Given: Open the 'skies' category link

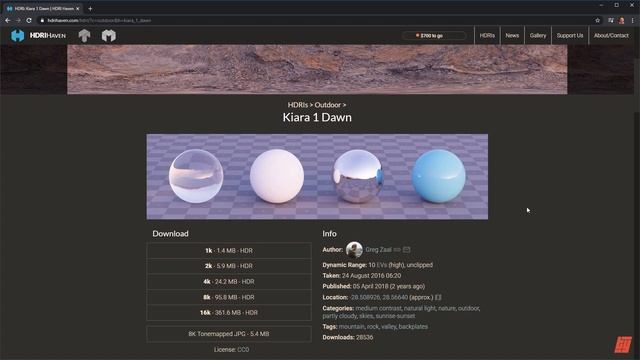Looking at the screenshot, I should click(366, 316).
